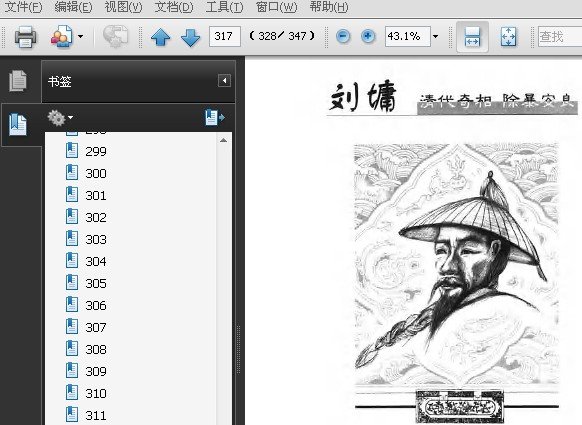Screen dimensions: 582x425
Task: Click the page number field showing 317
Action: [225, 36]
